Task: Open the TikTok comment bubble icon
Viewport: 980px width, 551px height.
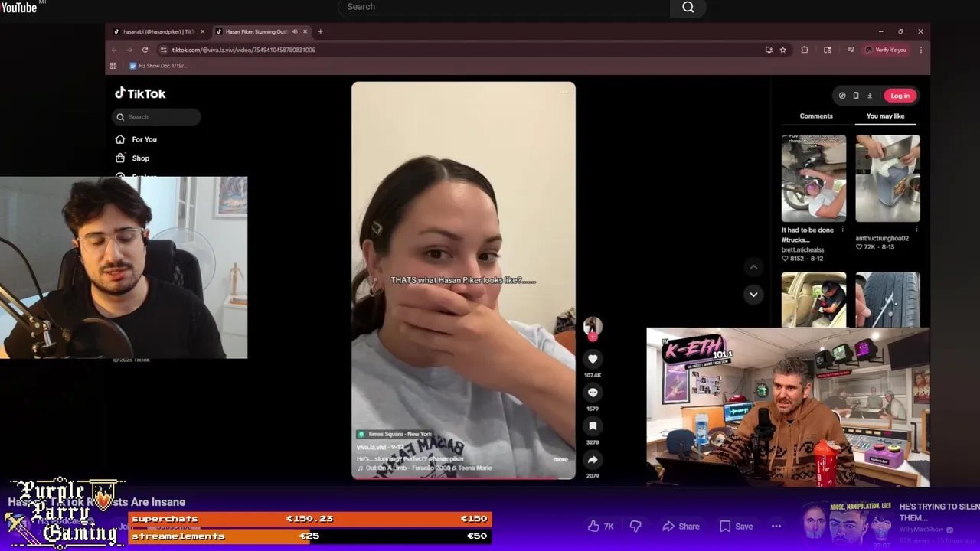Action: (593, 393)
